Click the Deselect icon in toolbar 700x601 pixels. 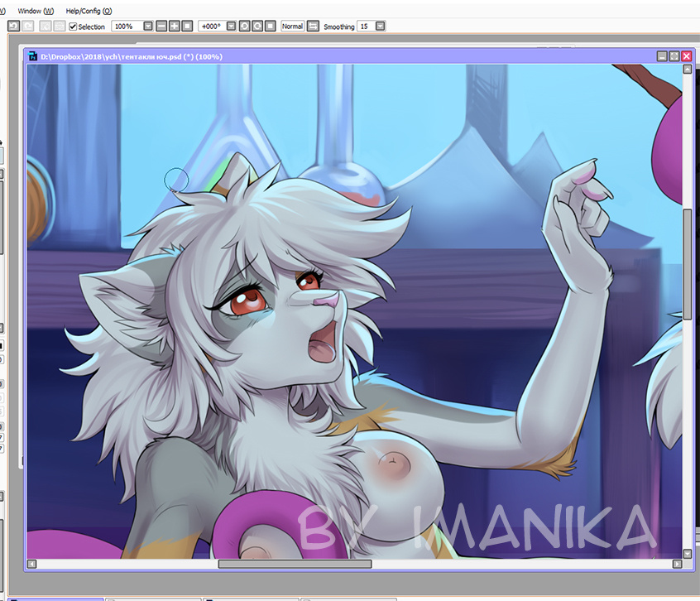(45, 26)
